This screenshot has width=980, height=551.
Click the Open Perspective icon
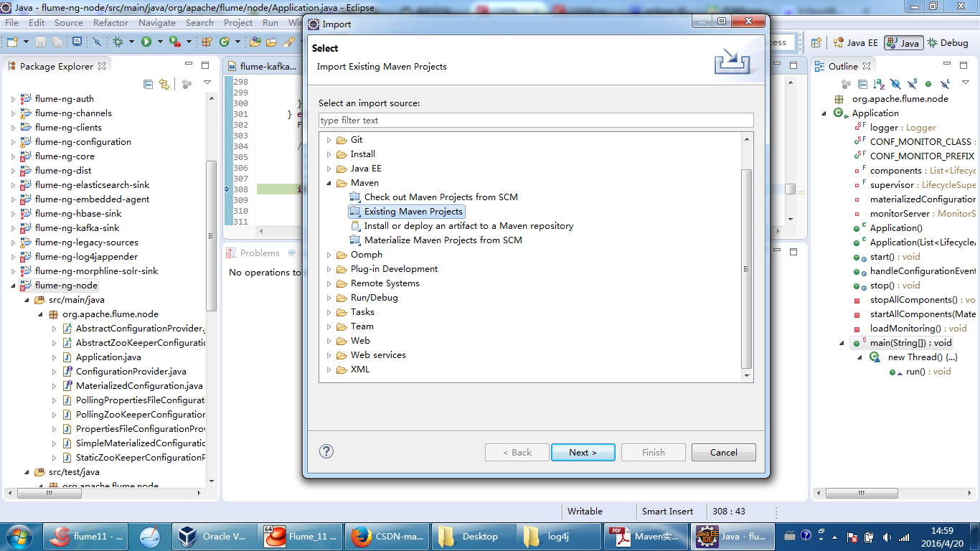coord(816,43)
